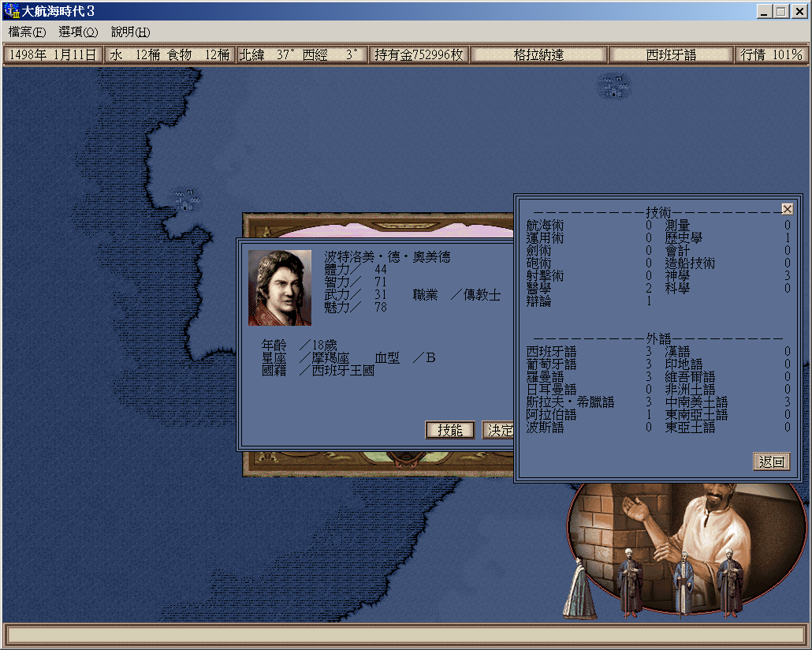Click the 行情 101% market indicator
812x650 pixels.
(772, 55)
